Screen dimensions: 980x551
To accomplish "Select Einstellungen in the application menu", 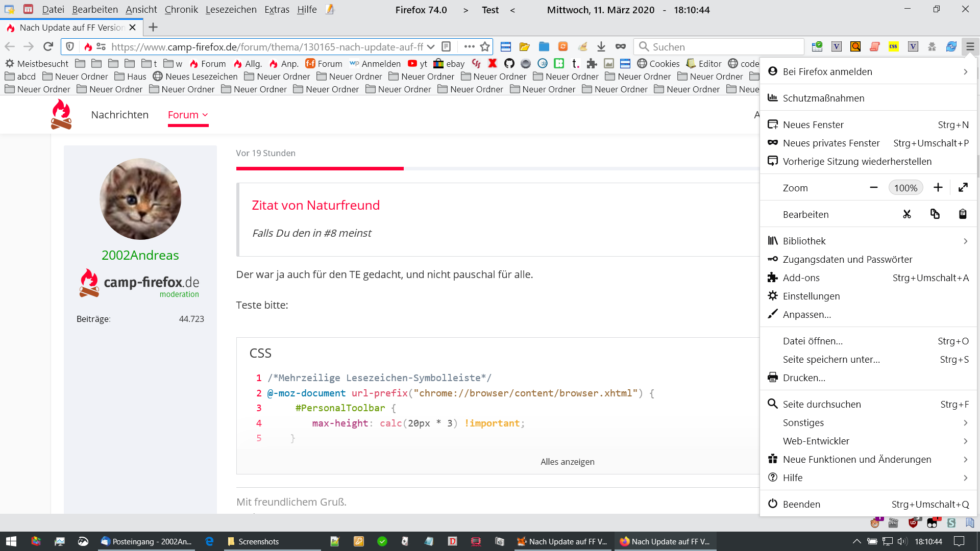I will [811, 296].
